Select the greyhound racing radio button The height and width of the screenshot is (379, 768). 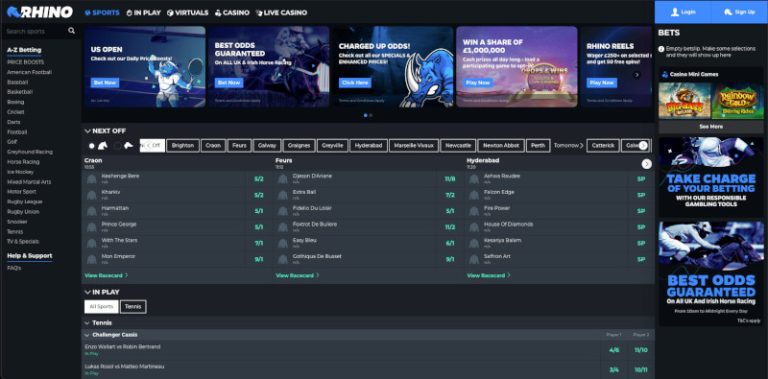pos(118,146)
